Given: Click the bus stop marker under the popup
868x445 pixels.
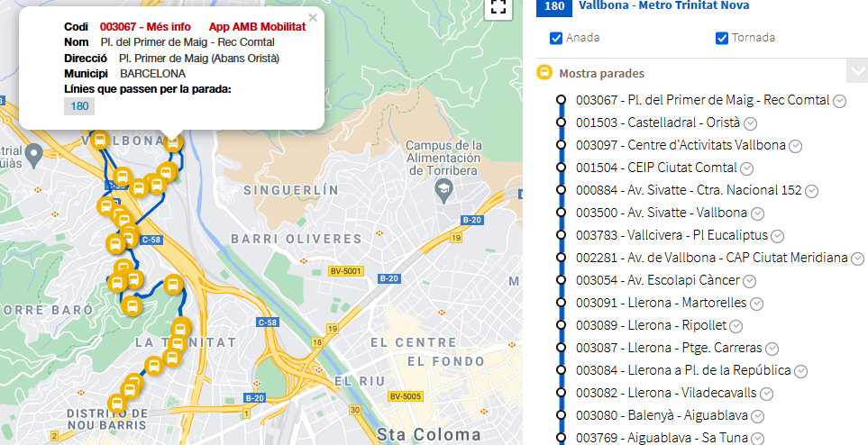Looking at the screenshot, I should [x=172, y=141].
